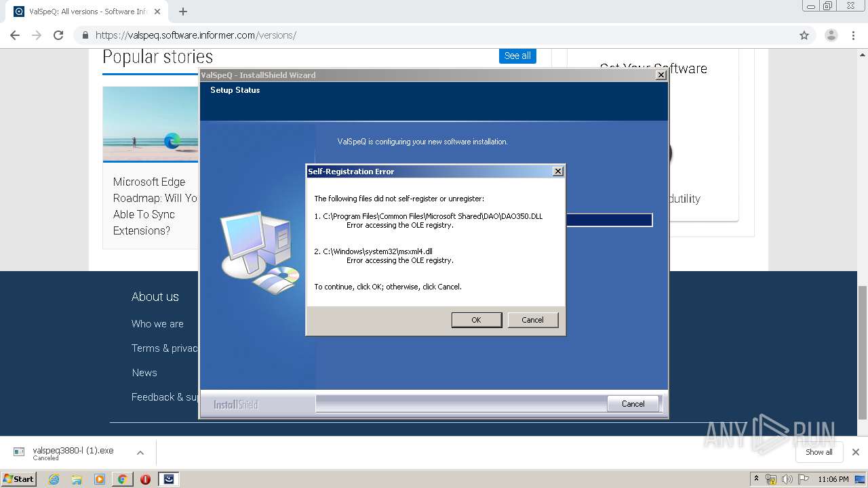The width and height of the screenshot is (868, 488).
Task: Open Windows Explorer from taskbar
Action: (x=77, y=479)
